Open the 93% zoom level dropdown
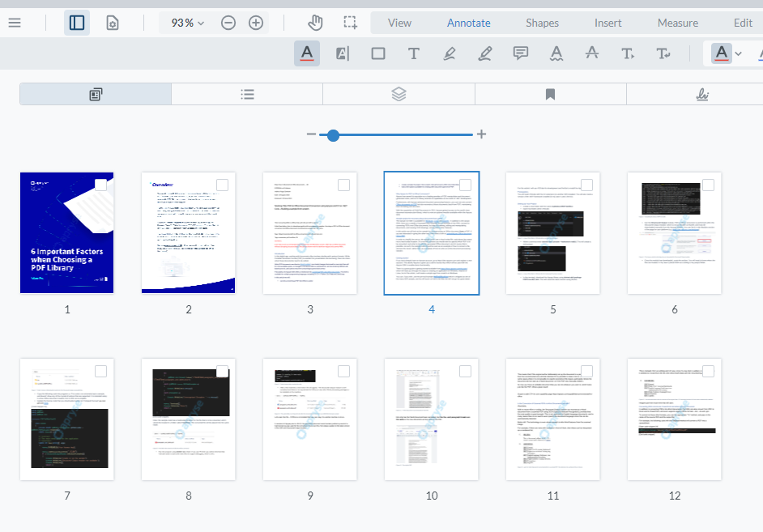The image size is (763, 532). [x=186, y=22]
